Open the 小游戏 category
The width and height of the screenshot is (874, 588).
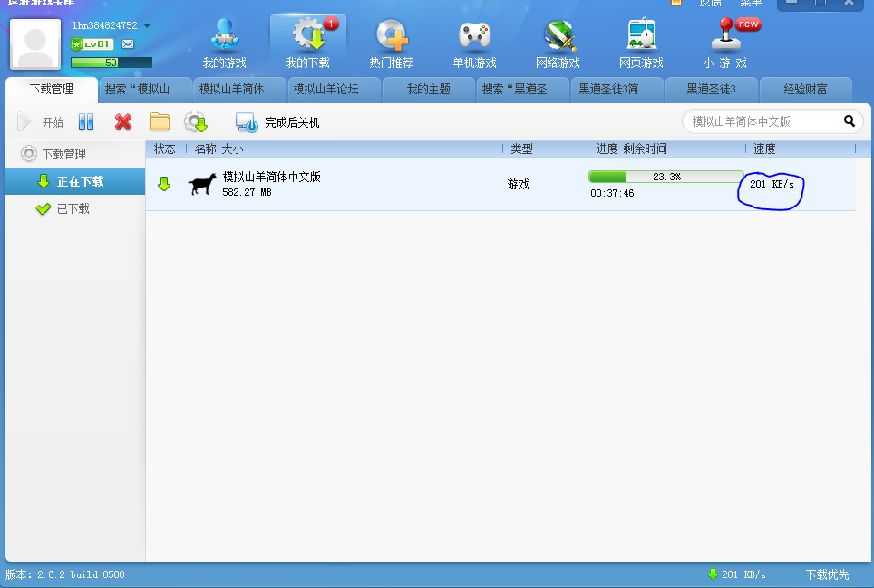pos(724,43)
